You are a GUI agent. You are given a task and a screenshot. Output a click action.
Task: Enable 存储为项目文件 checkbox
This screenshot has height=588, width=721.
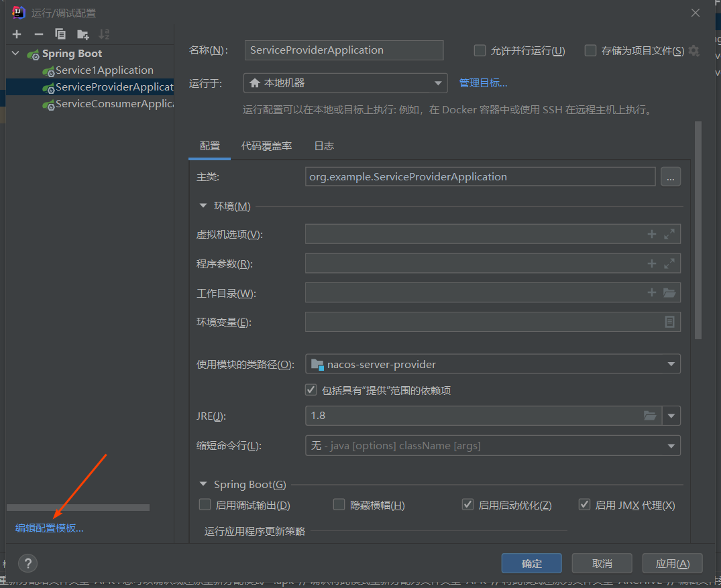[x=590, y=50]
